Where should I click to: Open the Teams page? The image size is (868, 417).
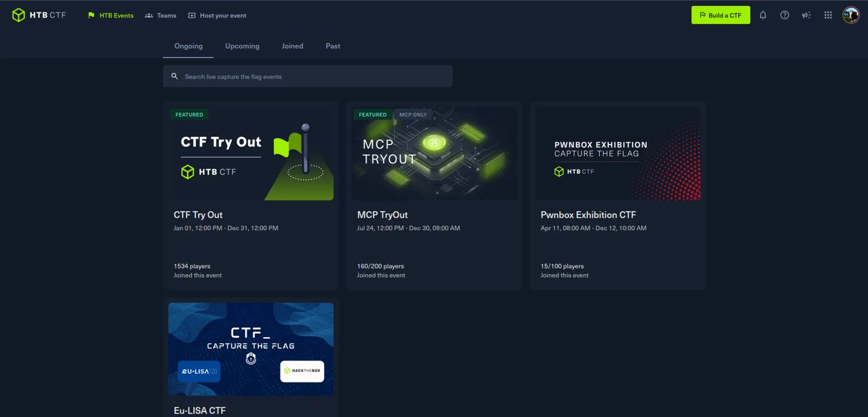pyautogui.click(x=161, y=16)
